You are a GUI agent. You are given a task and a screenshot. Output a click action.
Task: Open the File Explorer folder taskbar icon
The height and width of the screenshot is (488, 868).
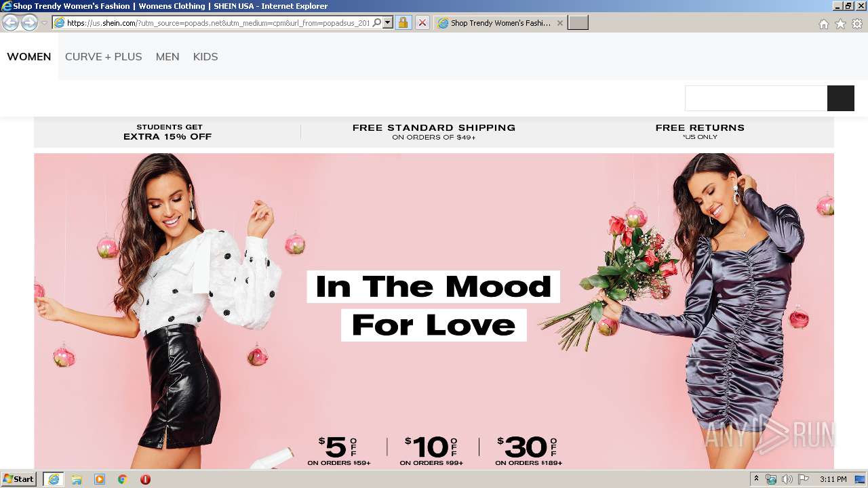click(77, 479)
